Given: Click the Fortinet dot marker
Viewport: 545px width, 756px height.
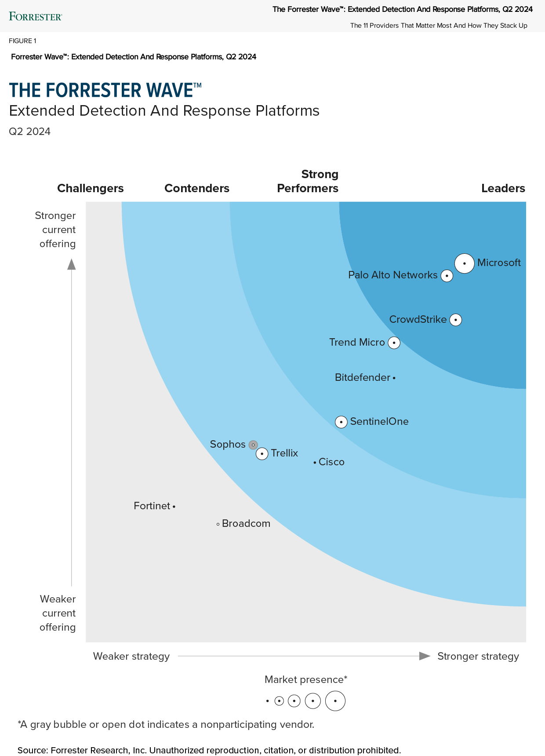Looking at the screenshot, I should tap(174, 507).
